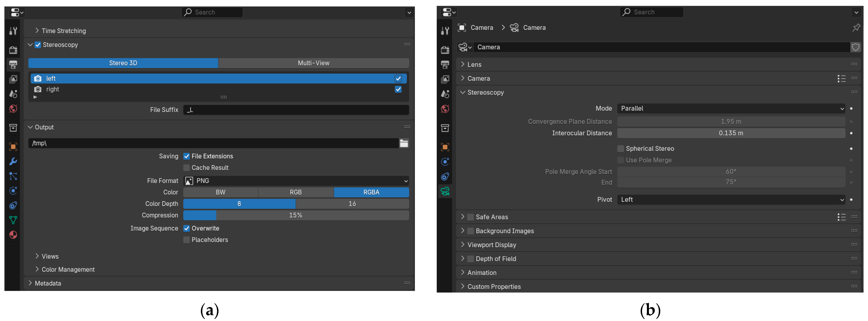Expand the Time Stretching section
The image size is (868, 321).
tap(63, 31)
